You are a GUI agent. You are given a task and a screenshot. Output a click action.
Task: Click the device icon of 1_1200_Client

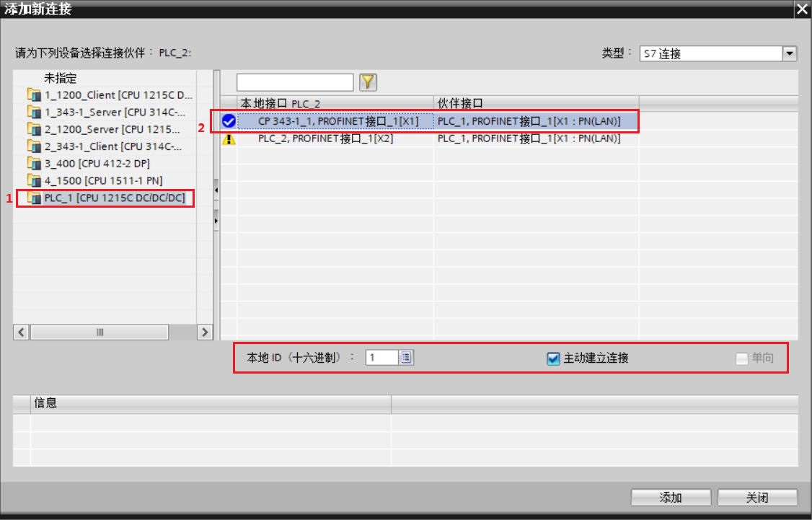click(34, 94)
